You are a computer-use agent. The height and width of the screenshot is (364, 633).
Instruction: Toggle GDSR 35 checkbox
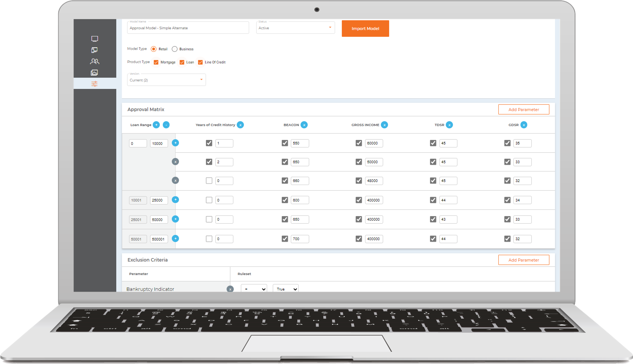coord(507,143)
